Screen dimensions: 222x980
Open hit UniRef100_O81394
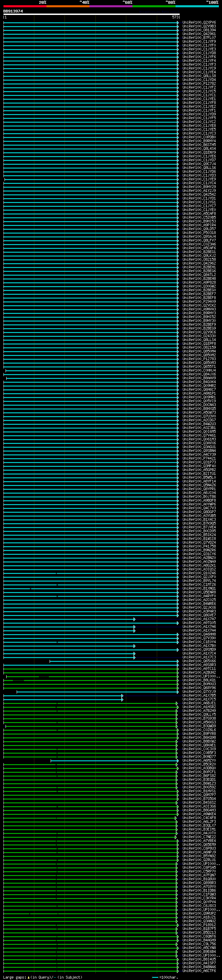(x=199, y=30)
